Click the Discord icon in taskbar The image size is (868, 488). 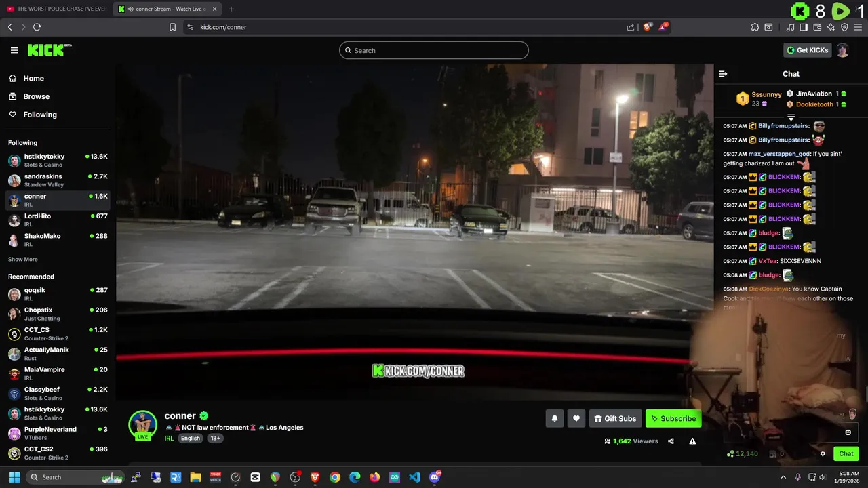click(x=435, y=477)
